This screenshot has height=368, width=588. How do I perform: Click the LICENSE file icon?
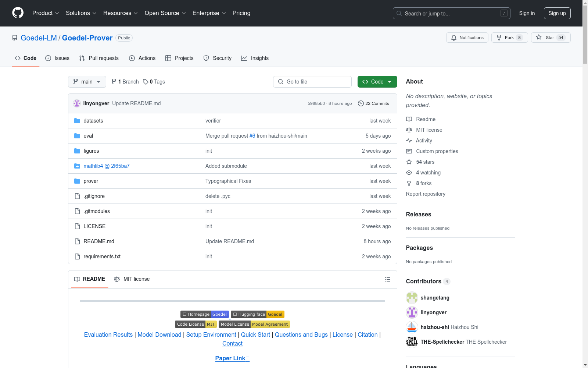pos(77,226)
